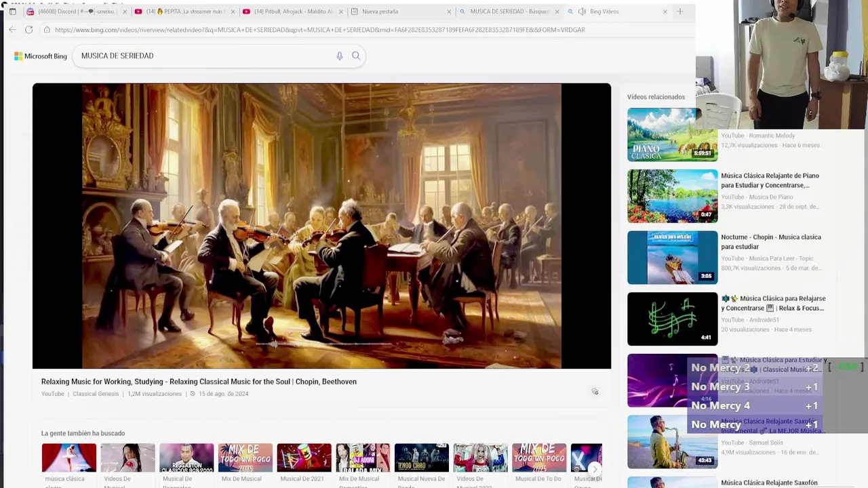Click the Bing search magnifier button

(356, 56)
